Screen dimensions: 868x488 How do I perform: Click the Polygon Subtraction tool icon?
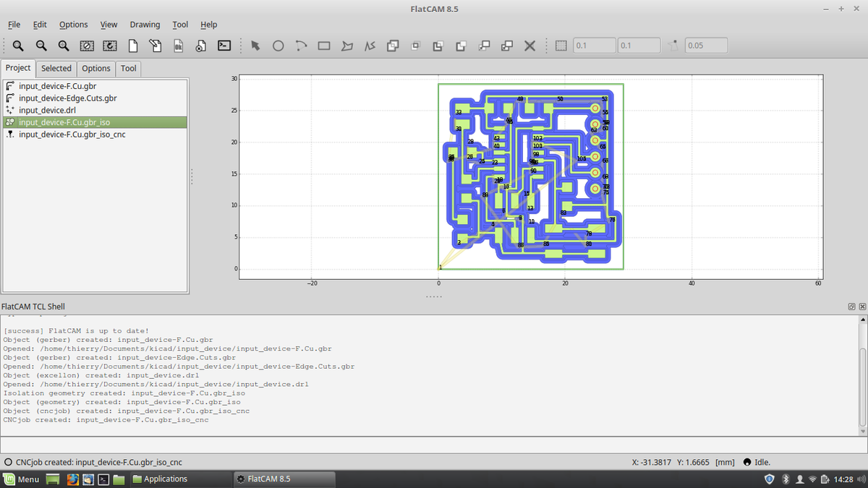click(x=438, y=46)
